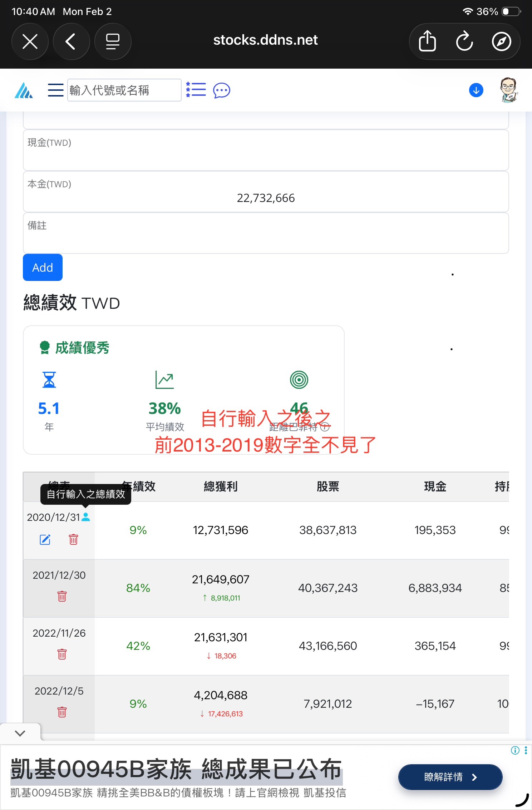The image size is (532, 810).
Task: Delete the 2020/12/31 record
Action: tap(73, 539)
